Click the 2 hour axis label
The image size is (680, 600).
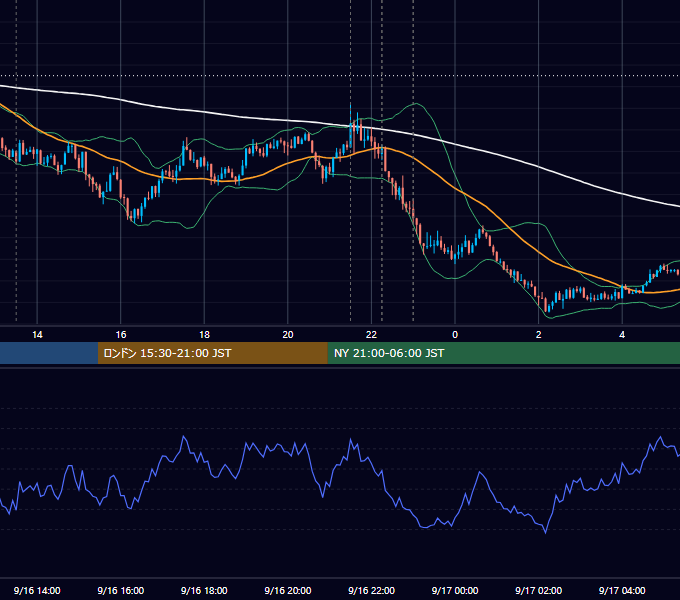(x=539, y=335)
